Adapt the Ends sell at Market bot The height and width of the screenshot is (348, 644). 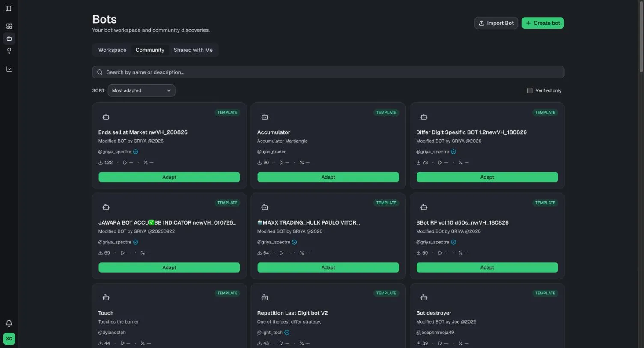(169, 177)
